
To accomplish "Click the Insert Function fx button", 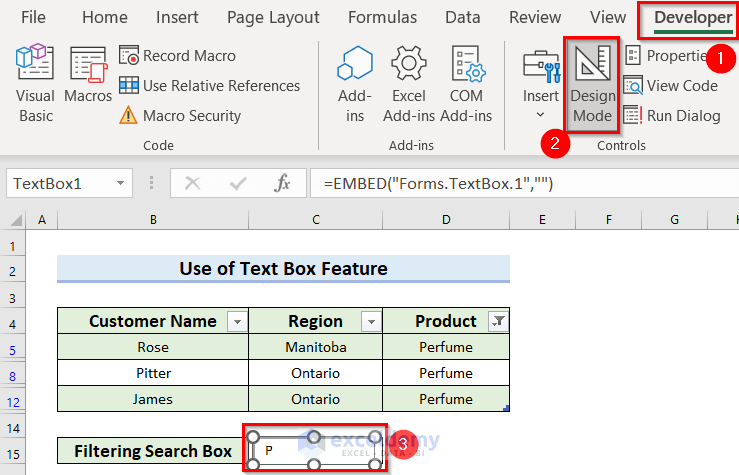I will (283, 184).
